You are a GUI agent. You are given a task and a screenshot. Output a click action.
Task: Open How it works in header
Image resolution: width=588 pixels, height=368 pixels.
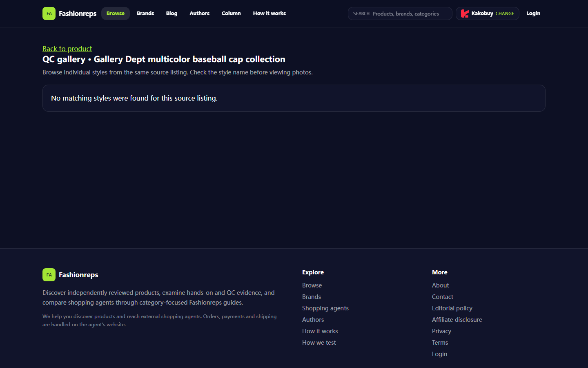[269, 13]
